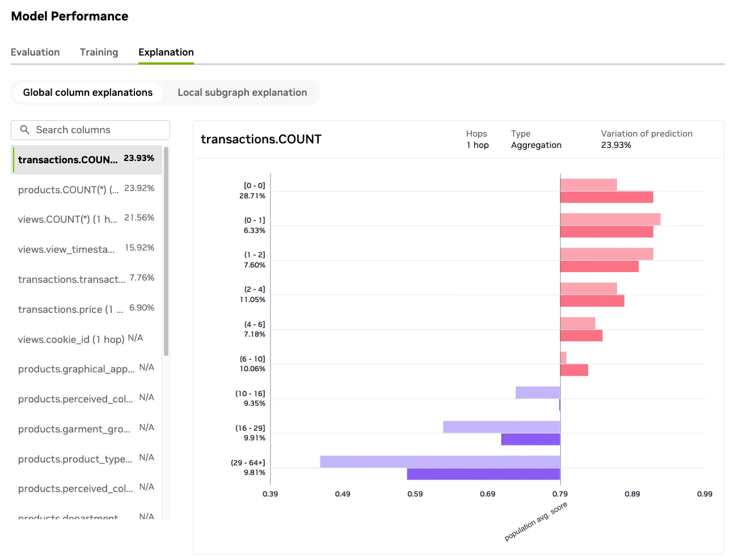
Task: Select the Explanation tab
Action: click(x=166, y=52)
